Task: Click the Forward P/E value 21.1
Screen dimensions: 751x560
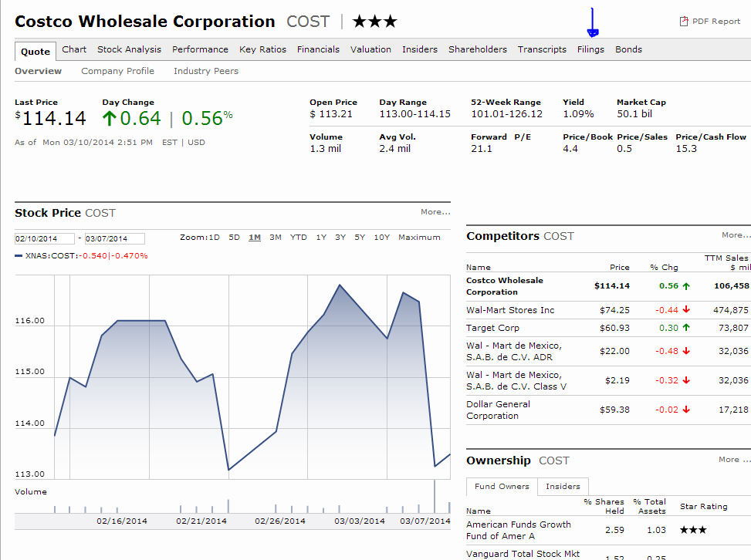Action: (x=482, y=149)
